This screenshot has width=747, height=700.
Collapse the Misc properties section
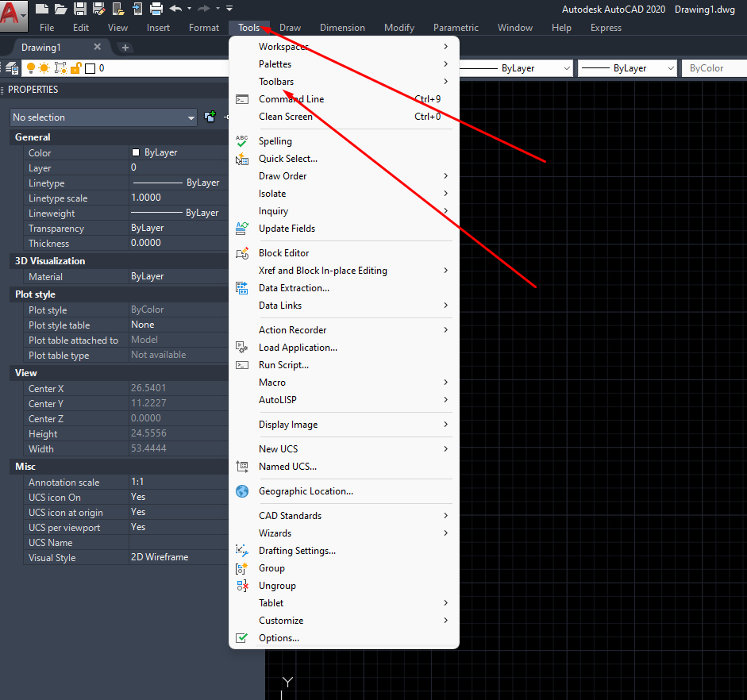tap(119, 467)
